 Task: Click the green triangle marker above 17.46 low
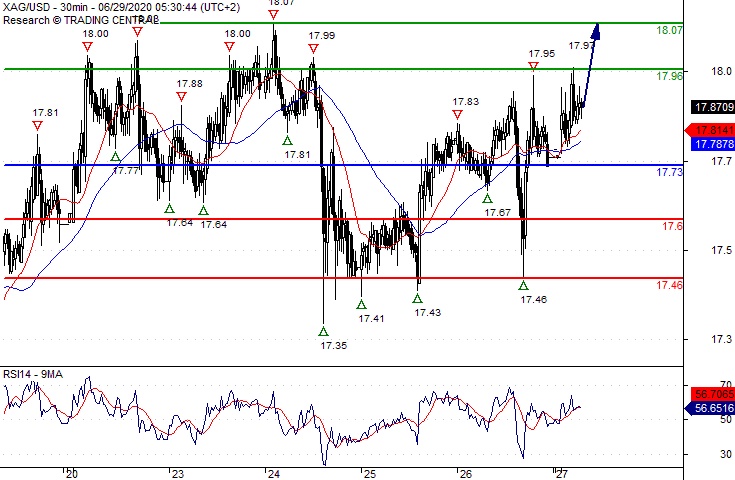(524, 285)
